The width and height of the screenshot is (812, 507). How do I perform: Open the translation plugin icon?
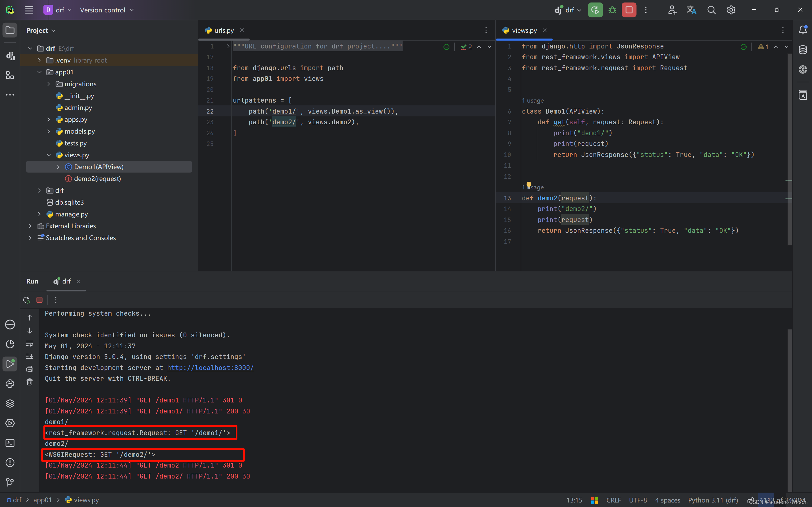pos(692,10)
